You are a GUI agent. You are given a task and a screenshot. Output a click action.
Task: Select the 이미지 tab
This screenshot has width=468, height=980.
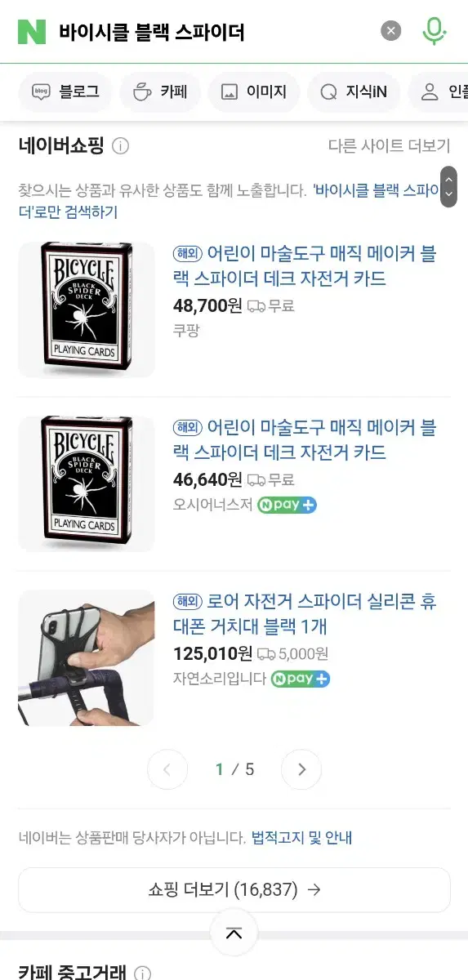(254, 92)
